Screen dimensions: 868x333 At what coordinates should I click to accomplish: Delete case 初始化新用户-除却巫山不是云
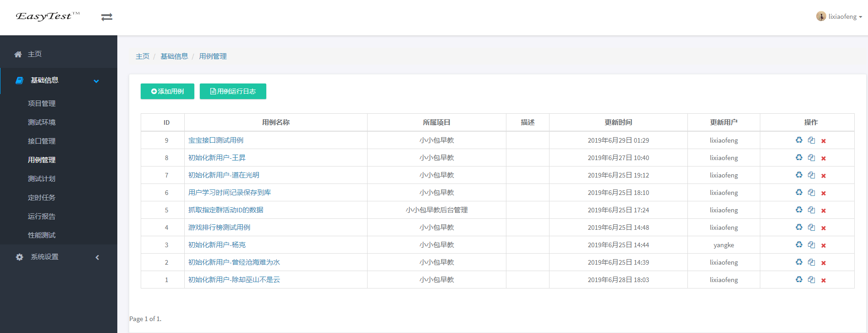pos(824,280)
